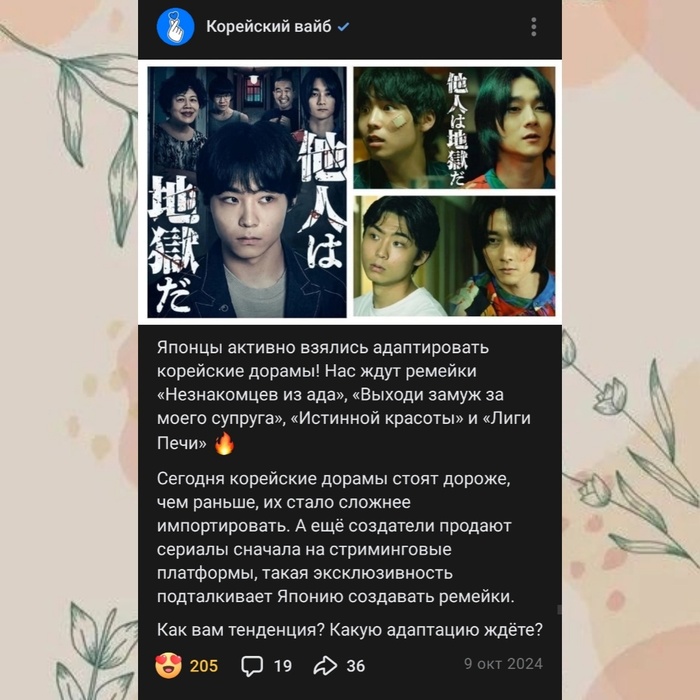700x700 pixels.
Task: Share the post with arrow icon
Action: pyautogui.click(x=325, y=666)
